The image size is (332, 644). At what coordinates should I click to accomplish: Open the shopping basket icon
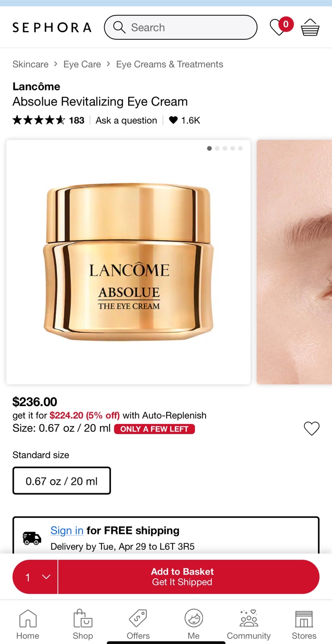click(310, 28)
